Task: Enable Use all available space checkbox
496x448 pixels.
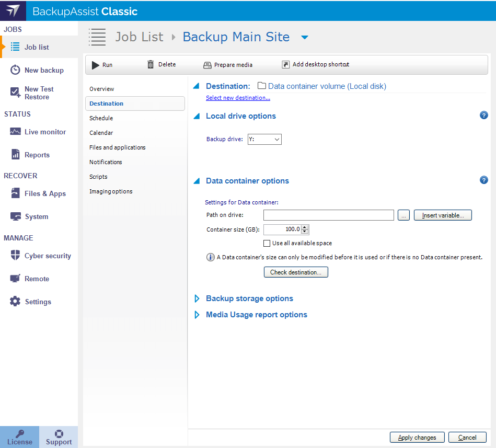Action: click(x=267, y=243)
